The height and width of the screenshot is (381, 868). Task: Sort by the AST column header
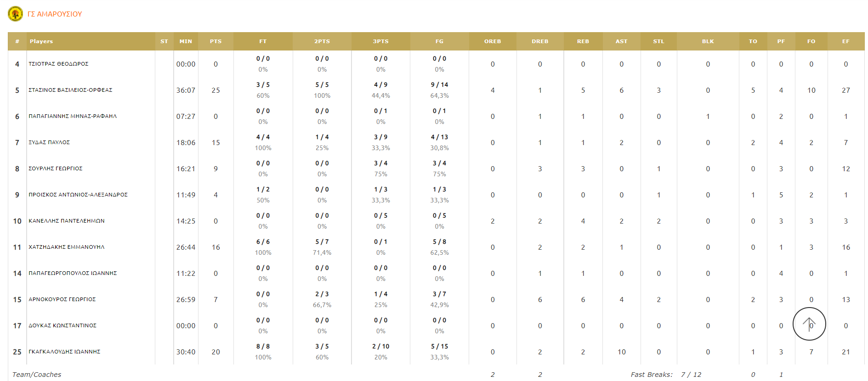621,41
